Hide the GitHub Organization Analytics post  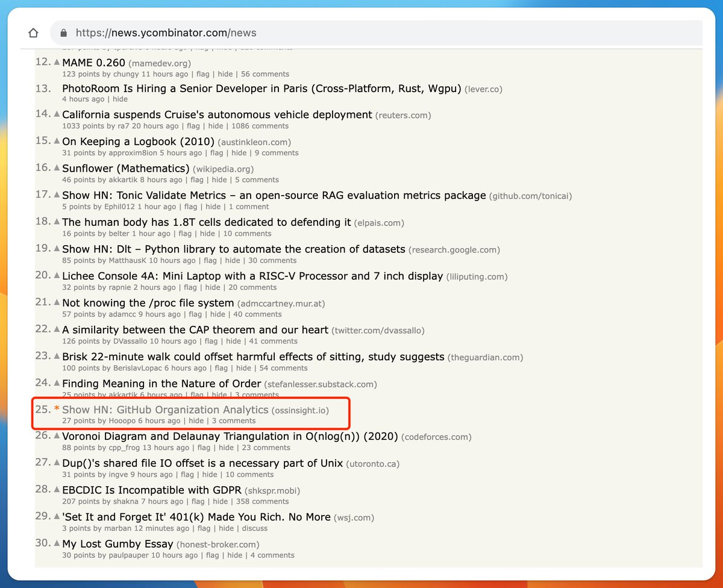point(196,421)
